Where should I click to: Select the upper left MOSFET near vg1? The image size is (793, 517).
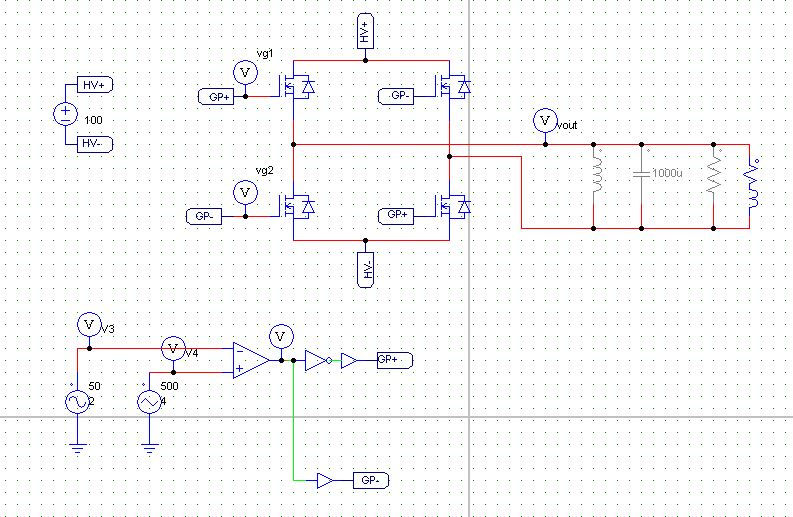click(297, 87)
